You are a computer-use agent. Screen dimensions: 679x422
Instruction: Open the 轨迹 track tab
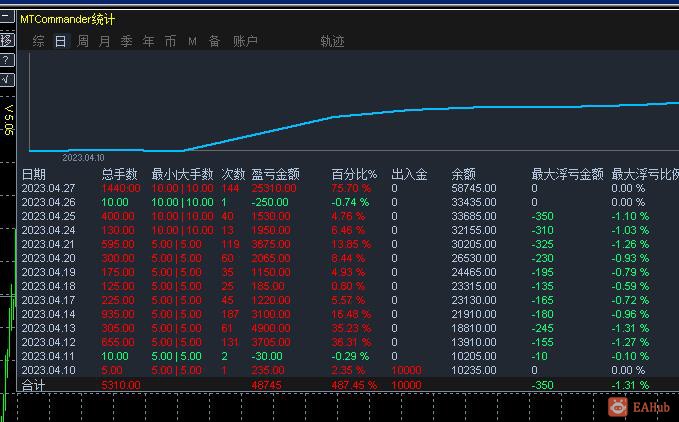pyautogui.click(x=332, y=41)
